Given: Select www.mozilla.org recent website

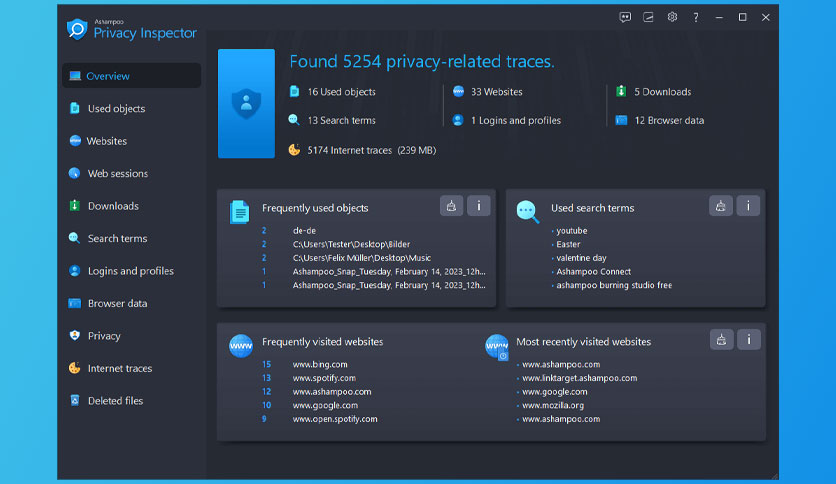Looking at the screenshot, I should pos(553,405).
